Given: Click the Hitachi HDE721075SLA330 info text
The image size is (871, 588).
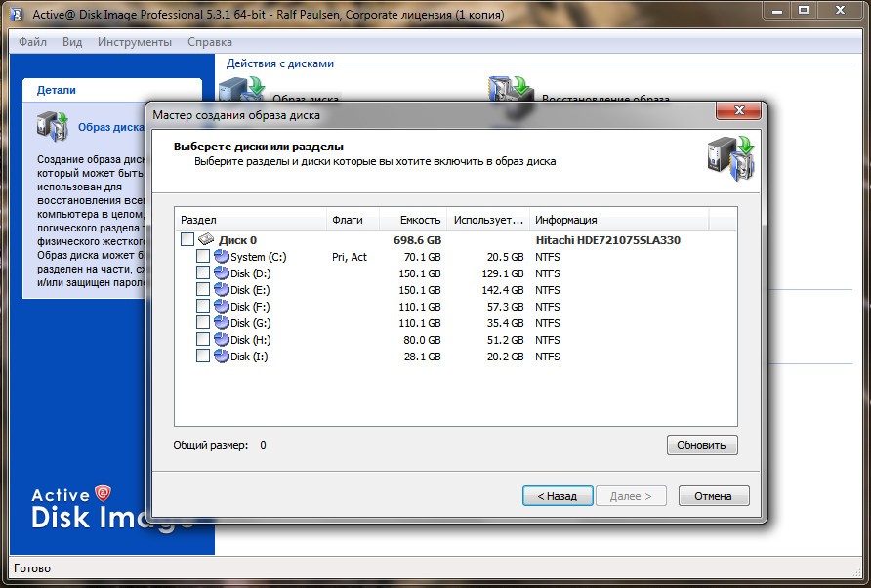Looking at the screenshot, I should [x=607, y=240].
